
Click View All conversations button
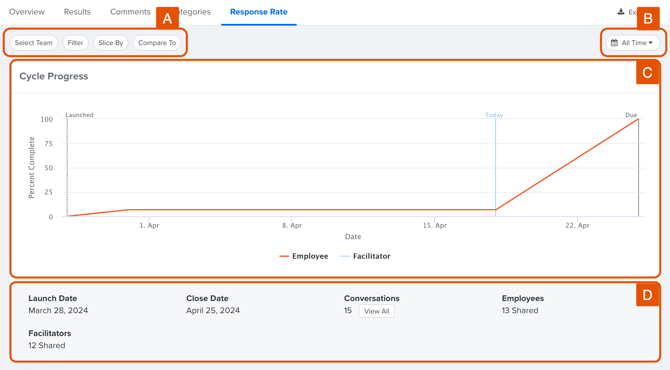pyautogui.click(x=376, y=311)
